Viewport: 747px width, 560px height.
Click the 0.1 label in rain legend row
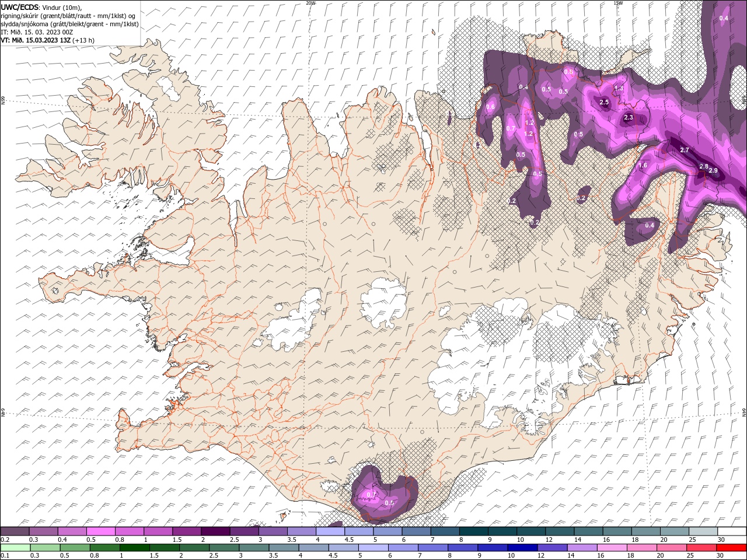point(4,555)
